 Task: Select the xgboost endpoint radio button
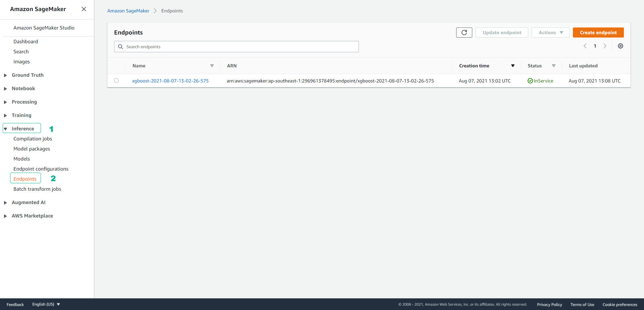click(x=116, y=80)
